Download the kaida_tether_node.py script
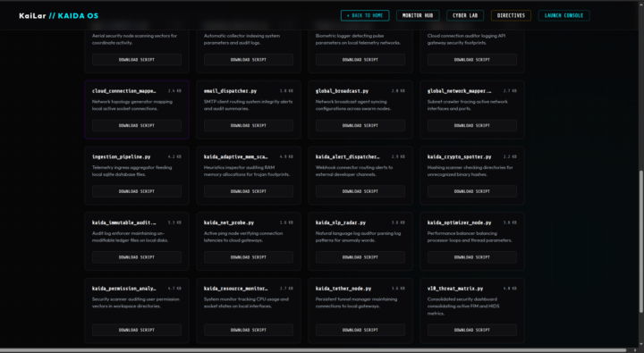The height and width of the screenshot is (353, 644). (x=360, y=330)
